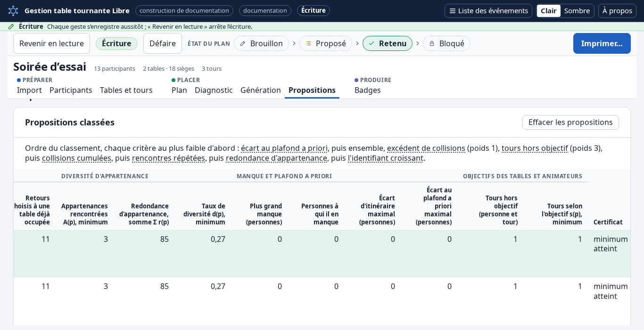This screenshot has width=644, height=330.
Task: Set plan state to Retenu
Action: tap(388, 43)
